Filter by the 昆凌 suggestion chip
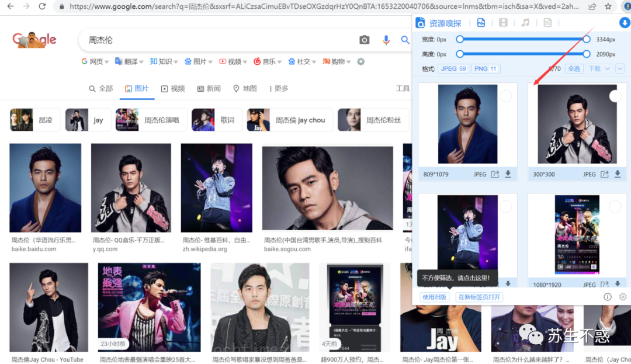The image size is (631, 364). [x=34, y=120]
